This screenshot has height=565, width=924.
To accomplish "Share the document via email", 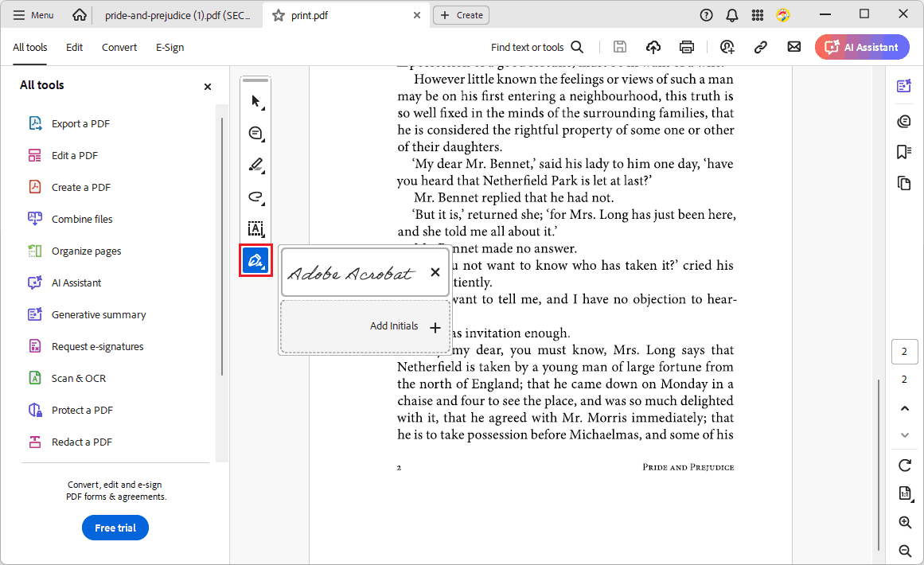I will pos(793,46).
